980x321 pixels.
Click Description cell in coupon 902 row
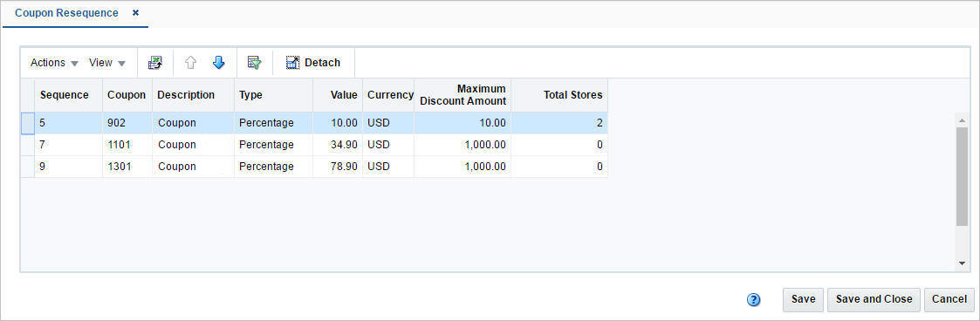(193, 123)
